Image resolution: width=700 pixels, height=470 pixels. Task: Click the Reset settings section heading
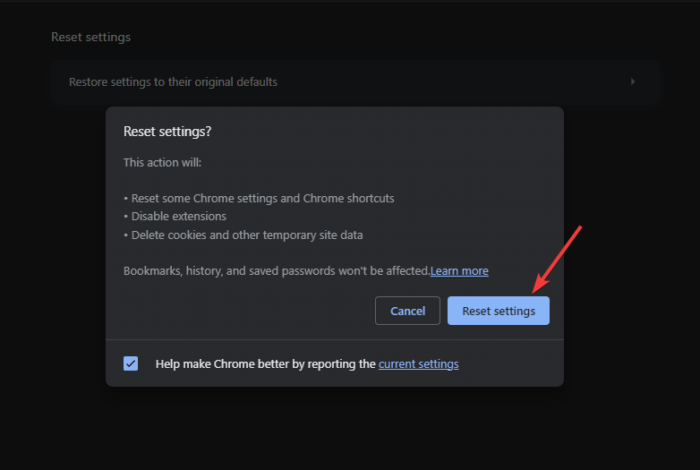coord(91,37)
